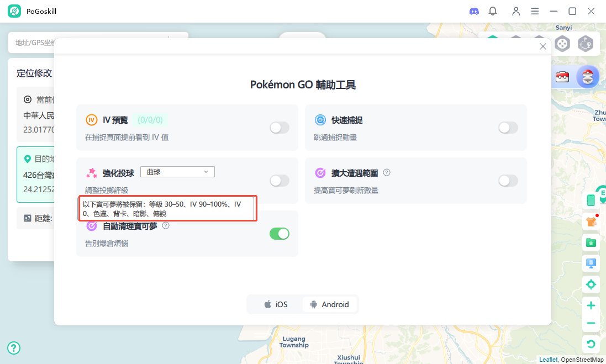The height and width of the screenshot is (364, 606).
Task: Click the 距離 distance row
Action: 35,218
